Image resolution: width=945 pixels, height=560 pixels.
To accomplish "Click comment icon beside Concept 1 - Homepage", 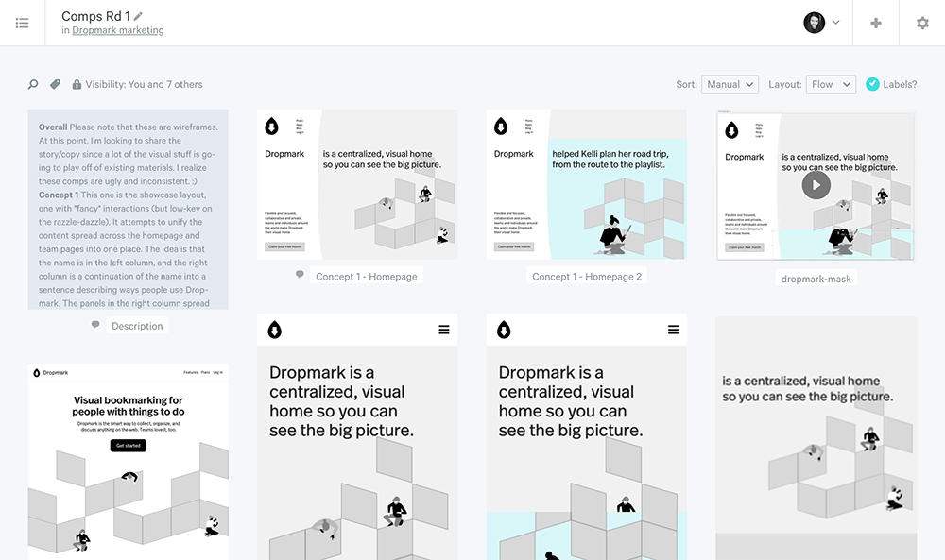I will pyautogui.click(x=300, y=275).
